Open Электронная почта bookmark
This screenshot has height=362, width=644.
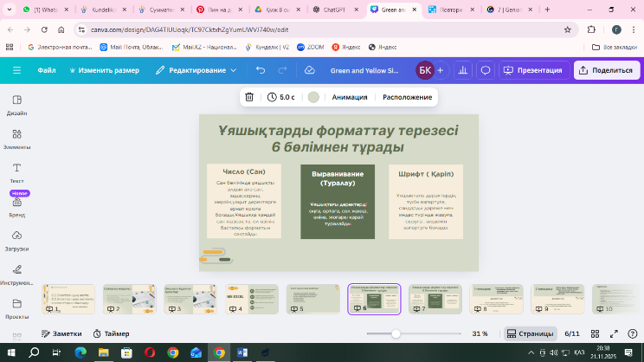(x=60, y=48)
